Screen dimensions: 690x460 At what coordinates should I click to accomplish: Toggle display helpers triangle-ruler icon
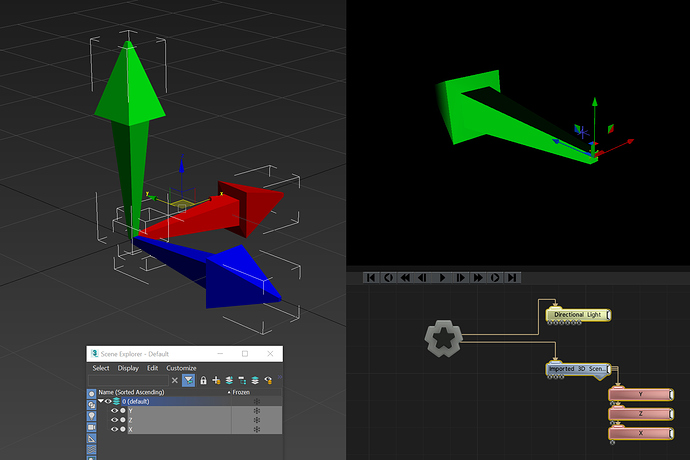92,438
